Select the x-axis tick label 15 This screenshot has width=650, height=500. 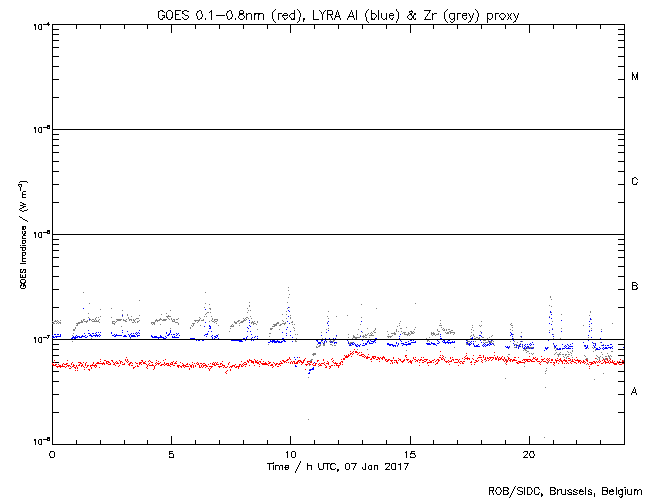click(x=410, y=453)
